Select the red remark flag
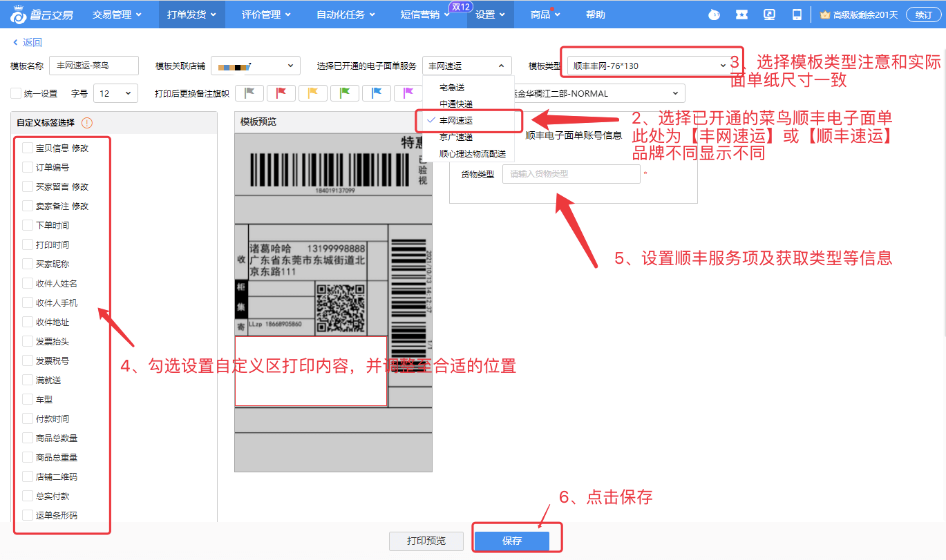 tap(281, 93)
